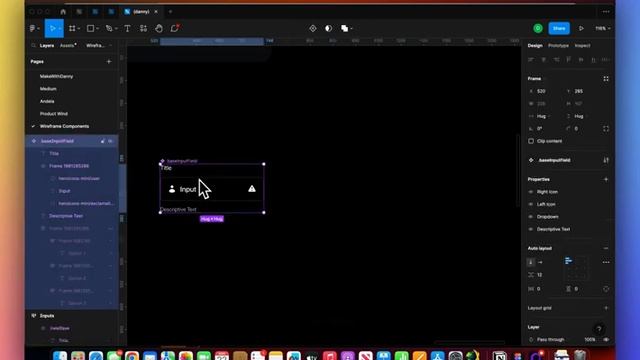The height and width of the screenshot is (360, 640).
Task: Select the Text tool
Action: tap(127, 28)
